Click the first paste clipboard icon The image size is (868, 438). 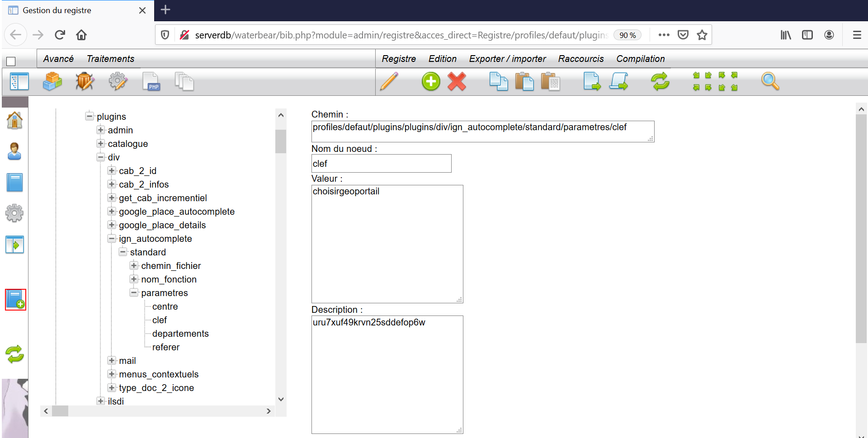[524, 82]
